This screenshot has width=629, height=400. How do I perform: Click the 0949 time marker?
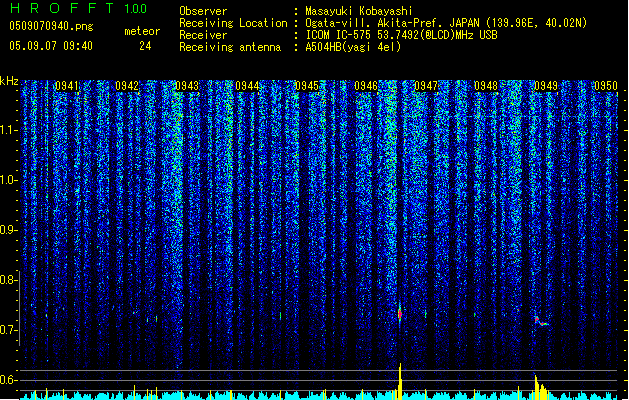pos(546,86)
